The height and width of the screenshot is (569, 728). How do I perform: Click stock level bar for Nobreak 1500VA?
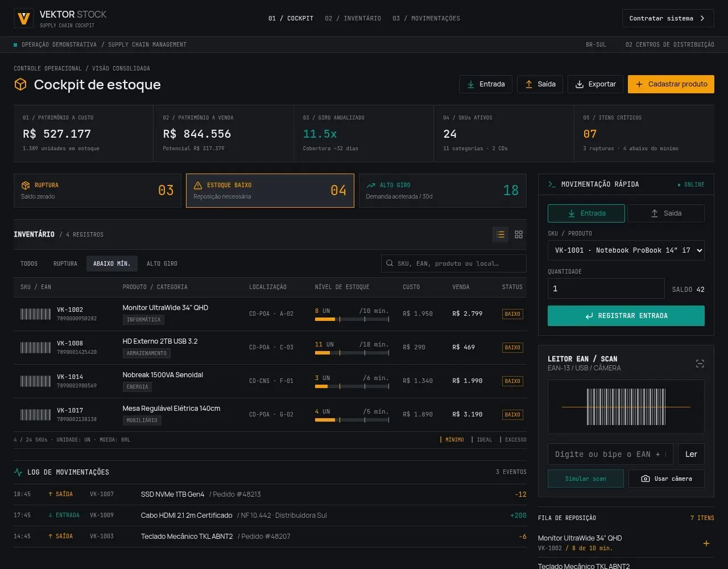coord(352,386)
